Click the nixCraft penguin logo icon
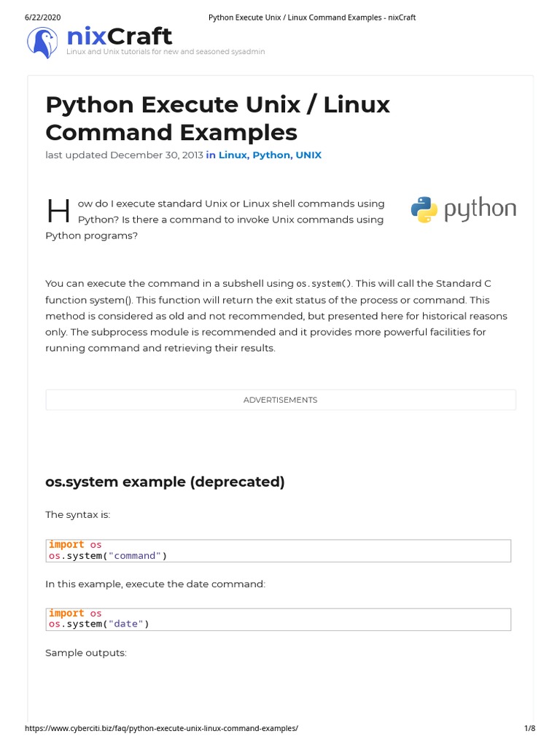The height and width of the screenshot is (747, 560). point(42,42)
